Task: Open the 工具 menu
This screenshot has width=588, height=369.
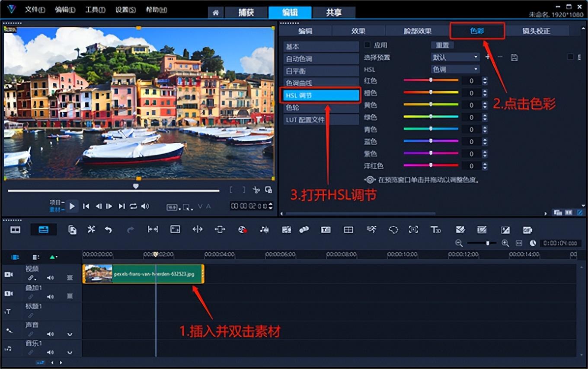Action: [95, 10]
